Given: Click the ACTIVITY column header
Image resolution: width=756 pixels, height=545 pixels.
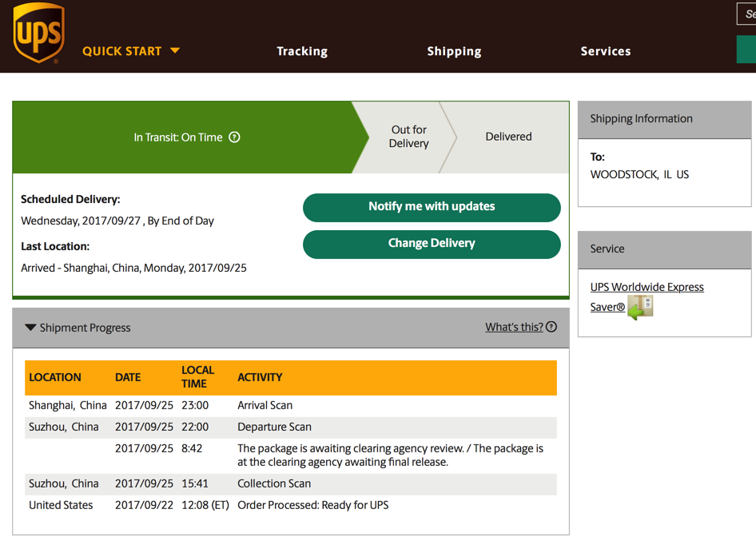Looking at the screenshot, I should pos(260,377).
